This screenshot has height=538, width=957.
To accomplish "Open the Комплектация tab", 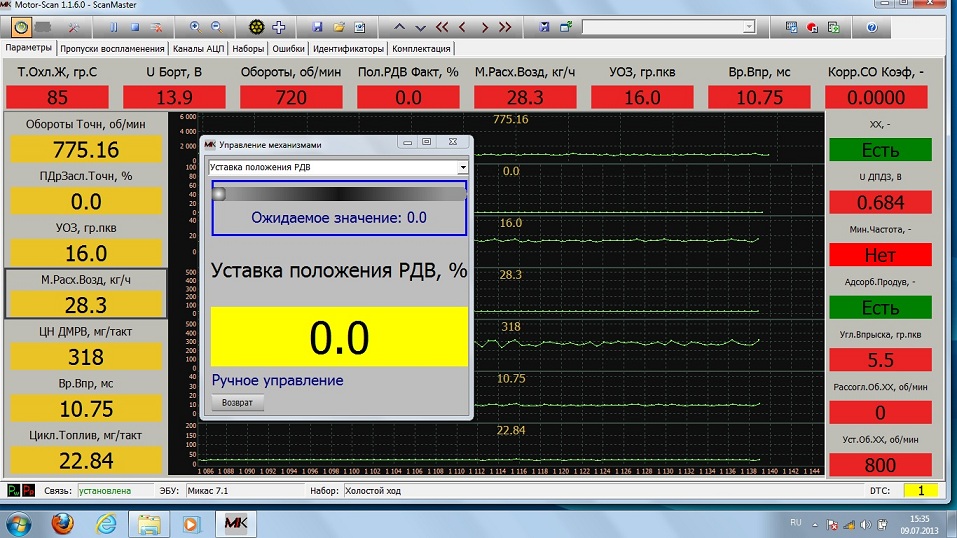I will [421, 49].
